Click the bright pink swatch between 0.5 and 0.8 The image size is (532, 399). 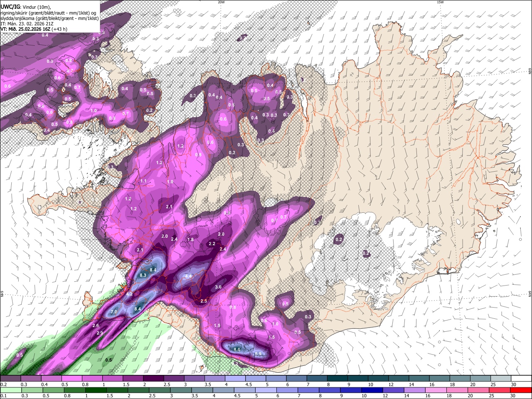click(71, 379)
